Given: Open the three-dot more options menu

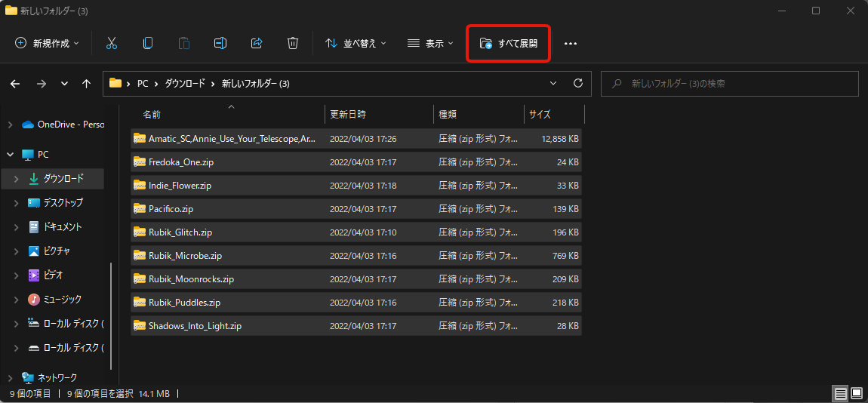Looking at the screenshot, I should pyautogui.click(x=571, y=43).
